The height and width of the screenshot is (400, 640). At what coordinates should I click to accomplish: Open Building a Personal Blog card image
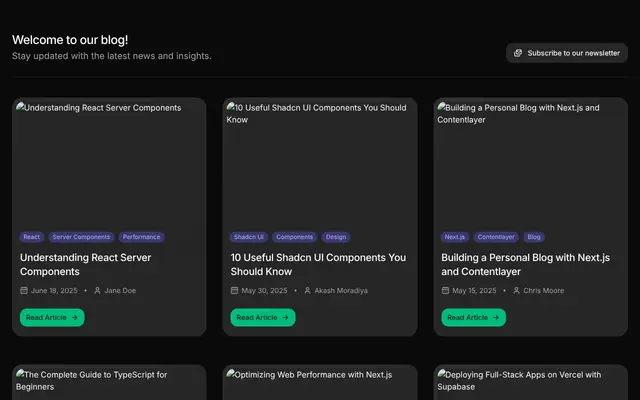point(531,161)
